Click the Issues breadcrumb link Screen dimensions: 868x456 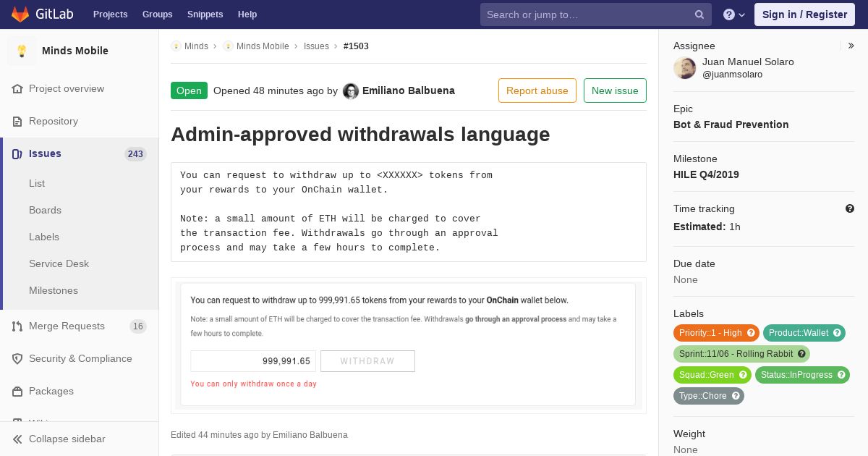(x=316, y=46)
